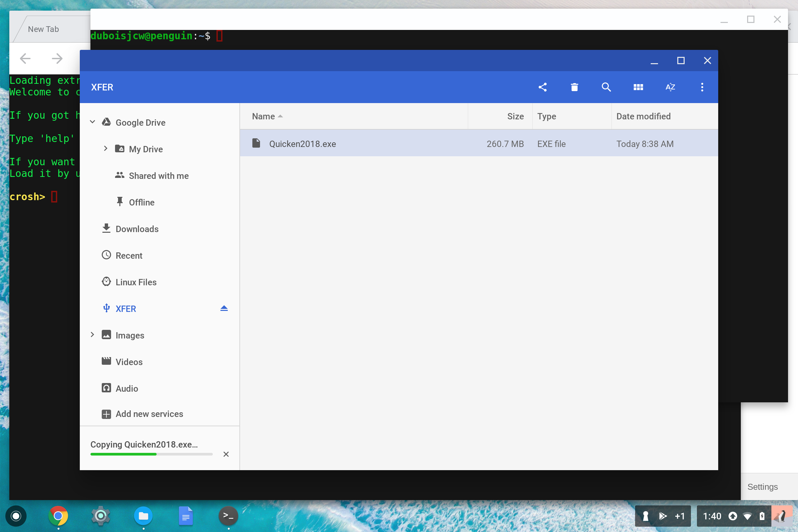
Task: Sort by Date modified column
Action: point(665,116)
